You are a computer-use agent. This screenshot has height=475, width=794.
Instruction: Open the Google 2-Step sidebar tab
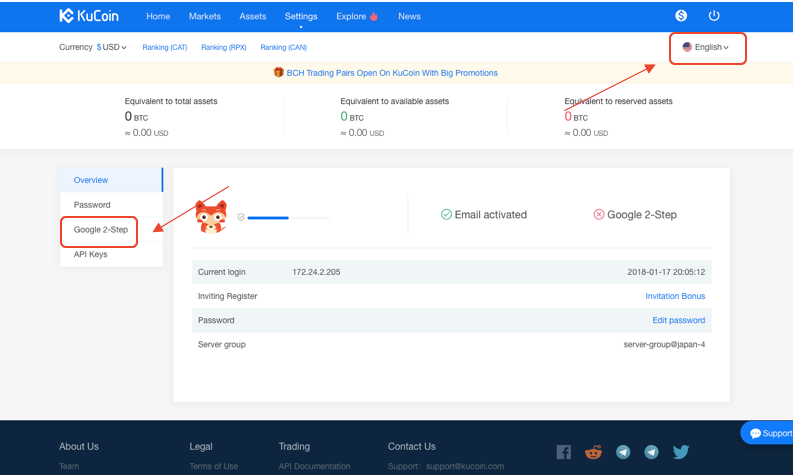coord(111,229)
